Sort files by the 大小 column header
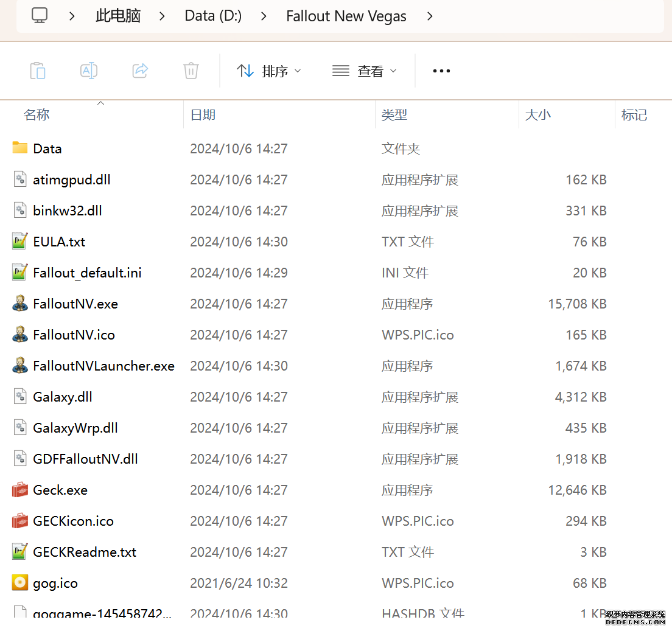The height and width of the screenshot is (631, 672). coord(537,115)
